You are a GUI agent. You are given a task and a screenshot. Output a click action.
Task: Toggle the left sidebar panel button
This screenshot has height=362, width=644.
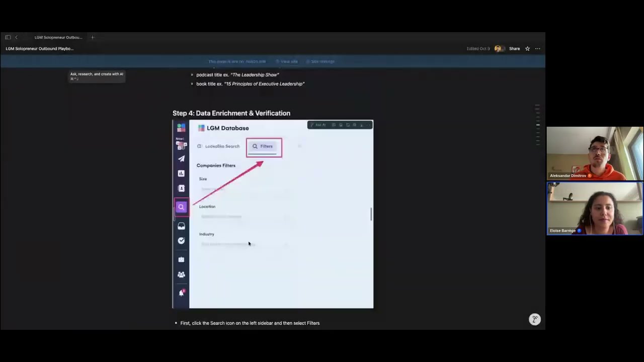pos(8,37)
